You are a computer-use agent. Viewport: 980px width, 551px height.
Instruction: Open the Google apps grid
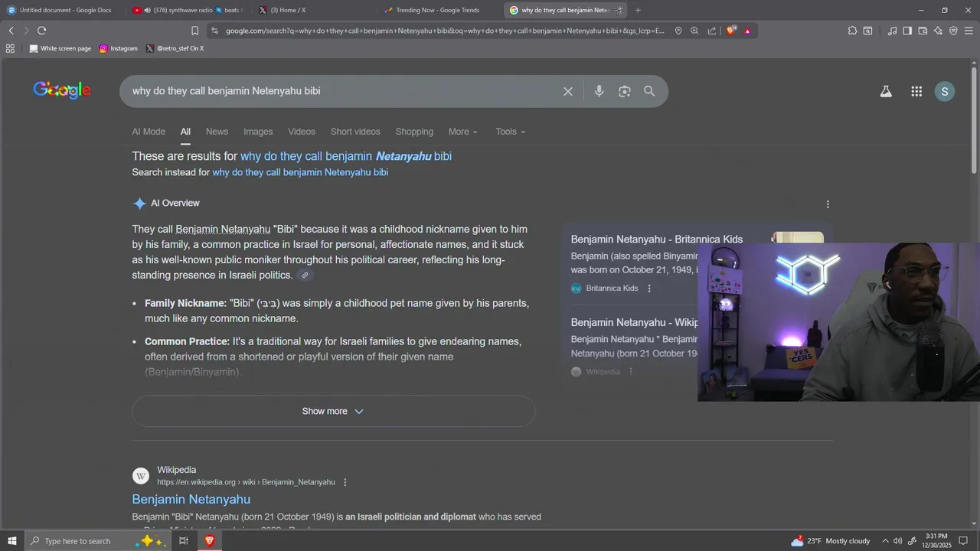pos(916,91)
